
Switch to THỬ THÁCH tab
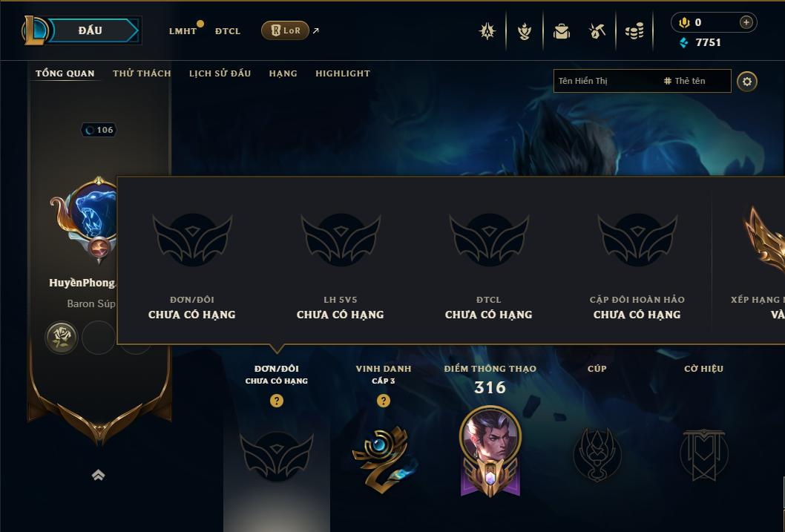pos(142,73)
